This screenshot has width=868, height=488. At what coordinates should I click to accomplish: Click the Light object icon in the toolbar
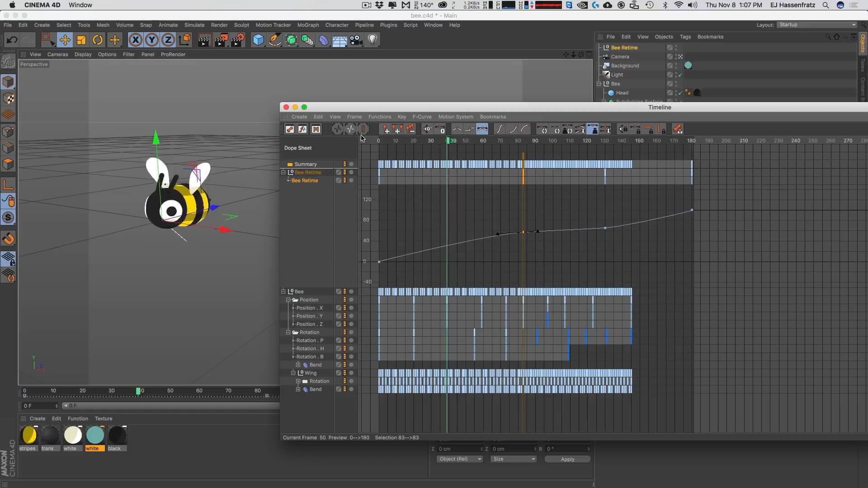click(373, 40)
